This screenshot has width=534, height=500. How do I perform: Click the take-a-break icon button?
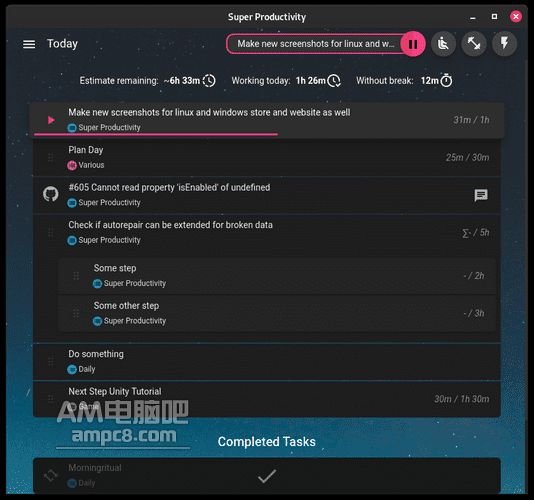pyautogui.click(x=443, y=44)
